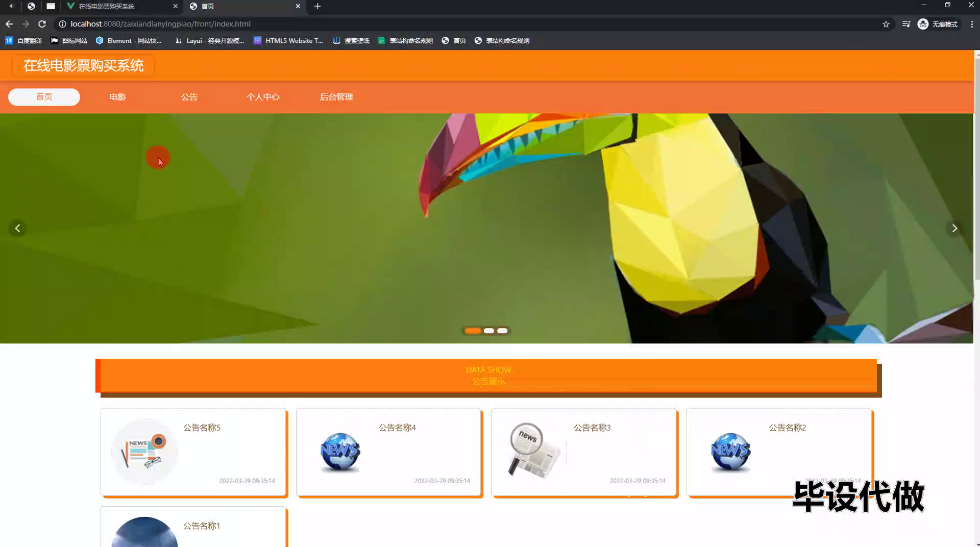The width and height of the screenshot is (980, 547).
Task: Open the Chrome three-dot menu
Action: click(x=972, y=24)
